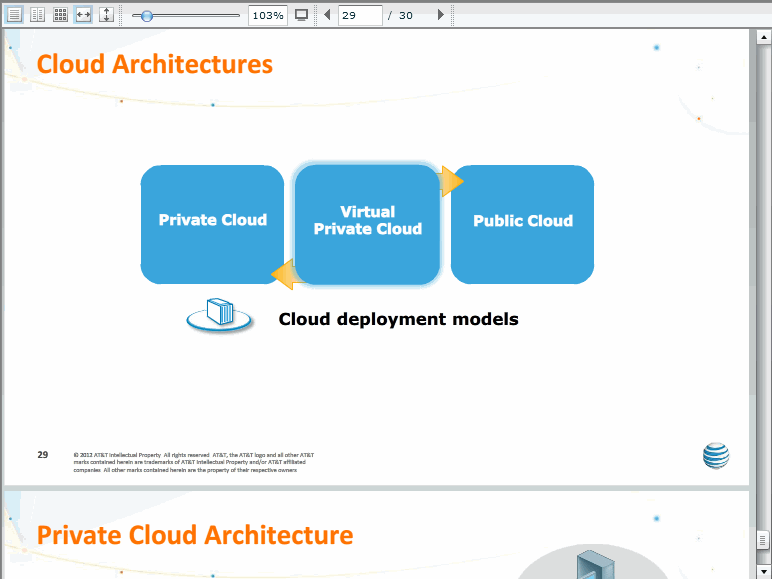The width and height of the screenshot is (772, 579).
Task: Click the total pages "/ 30" label
Action: (400, 15)
